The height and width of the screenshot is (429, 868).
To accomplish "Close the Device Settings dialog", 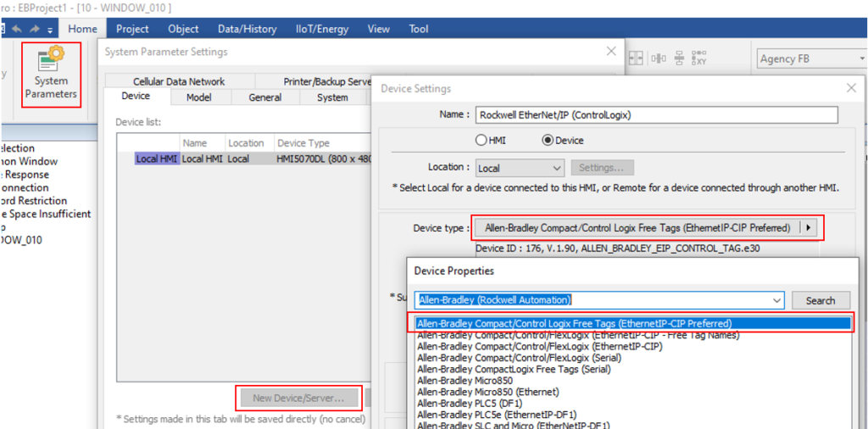I will 851,87.
